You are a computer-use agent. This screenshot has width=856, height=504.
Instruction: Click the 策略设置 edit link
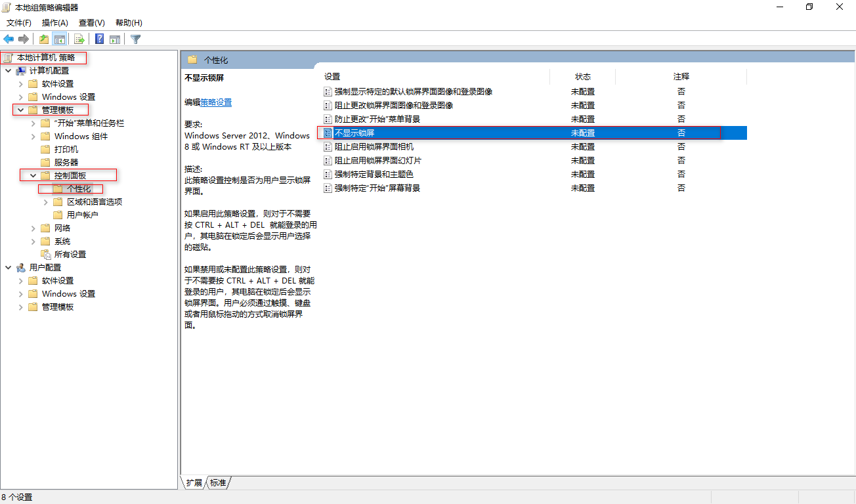pos(216,102)
